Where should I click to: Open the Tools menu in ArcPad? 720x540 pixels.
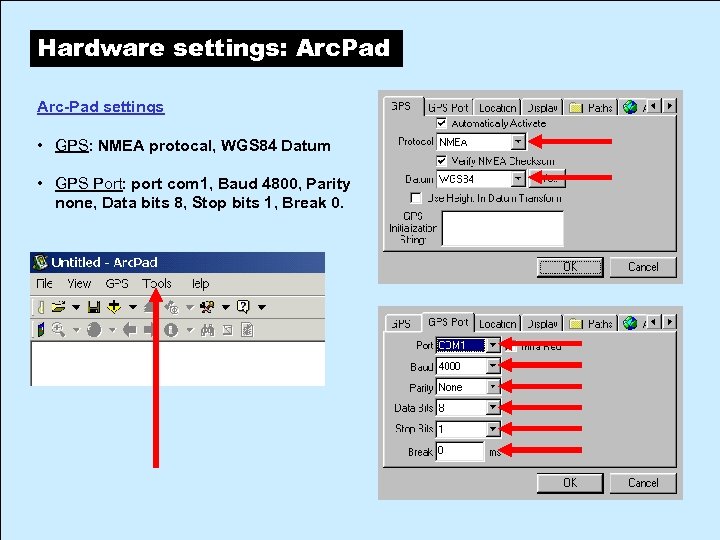157,284
